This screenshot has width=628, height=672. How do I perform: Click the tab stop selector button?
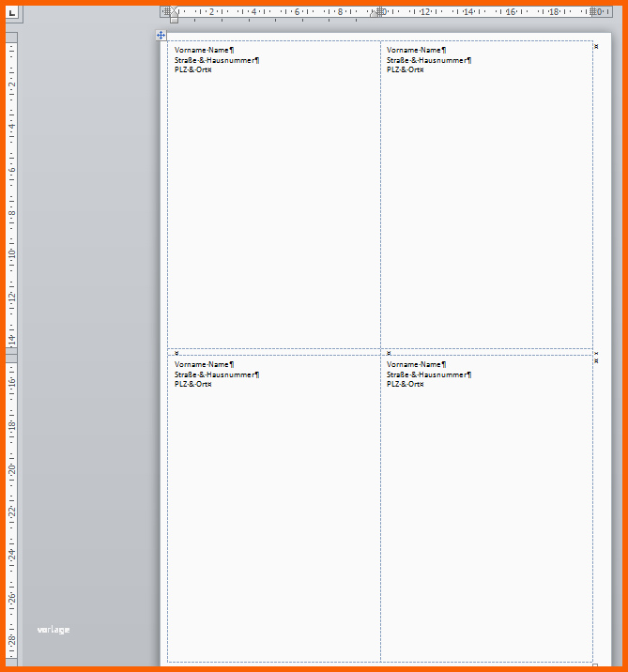[12, 13]
